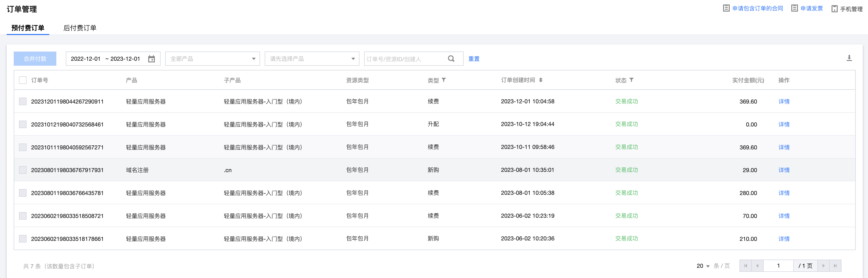Click the 手机管理 phone icon
868x278 pixels.
(x=834, y=9)
